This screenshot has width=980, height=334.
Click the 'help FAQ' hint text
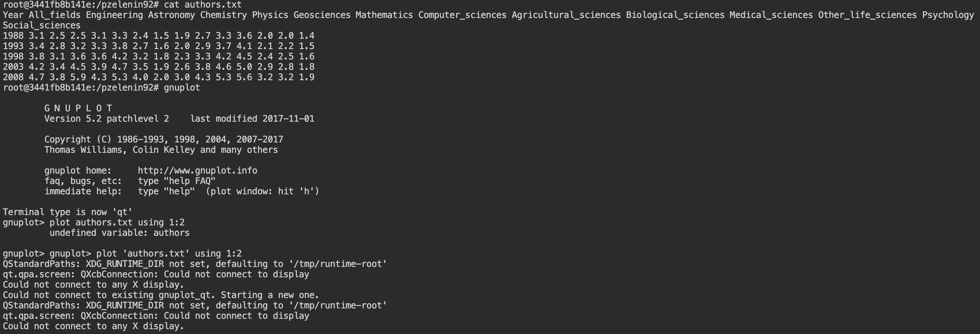177,181
